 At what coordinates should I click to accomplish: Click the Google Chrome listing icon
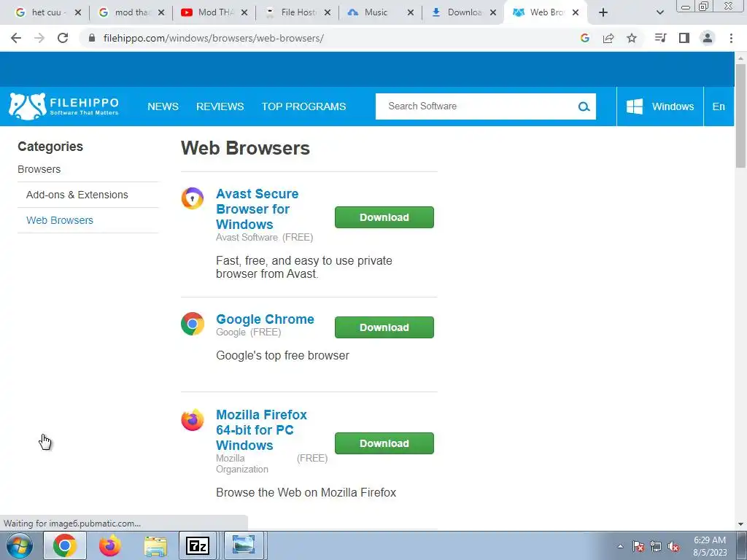(193, 324)
